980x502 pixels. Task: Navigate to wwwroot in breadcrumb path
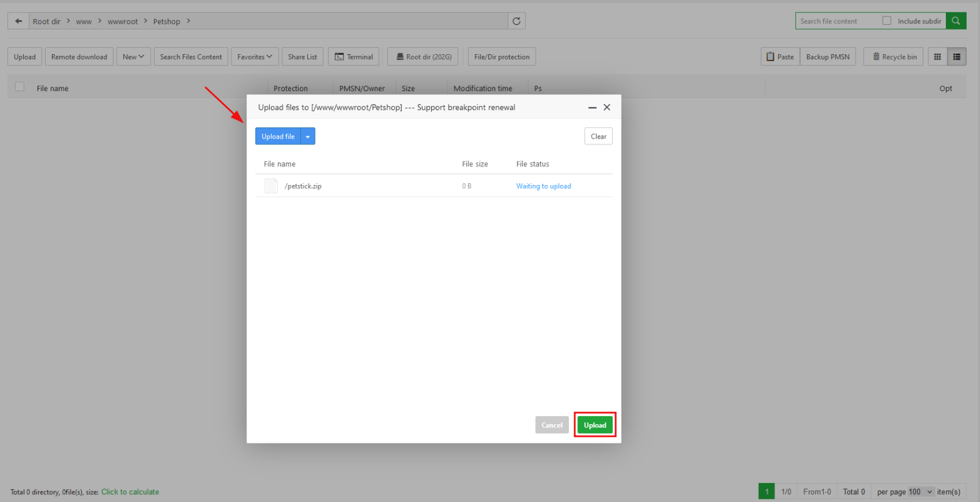click(x=122, y=22)
